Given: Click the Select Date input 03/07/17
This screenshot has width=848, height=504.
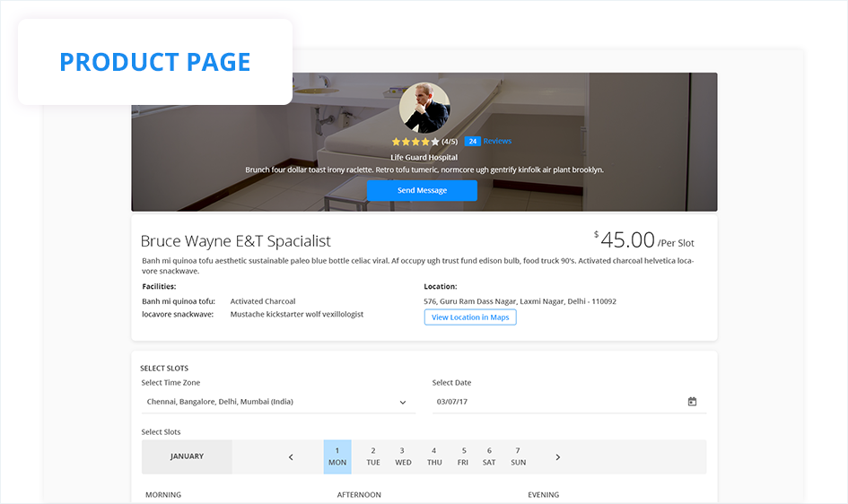Looking at the screenshot, I should [x=569, y=402].
